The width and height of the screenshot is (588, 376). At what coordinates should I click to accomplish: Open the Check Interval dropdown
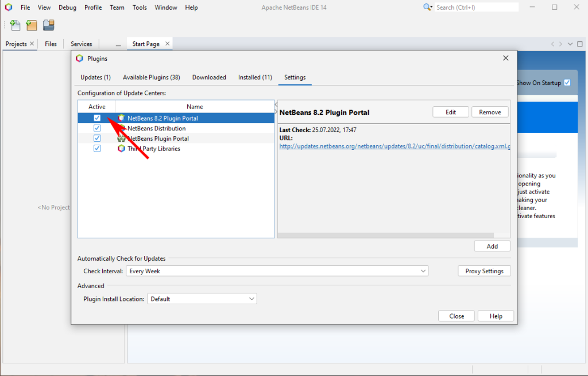click(x=277, y=271)
